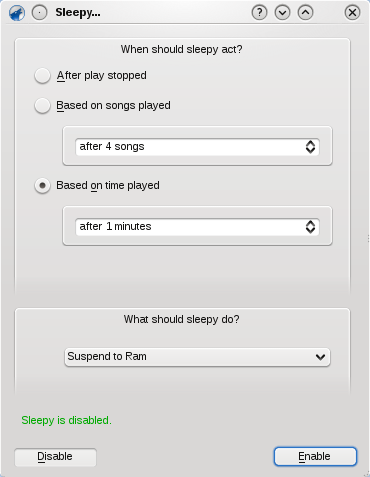Click the Amarok wolf application icon
This screenshot has height=477, width=370.
tap(17, 13)
